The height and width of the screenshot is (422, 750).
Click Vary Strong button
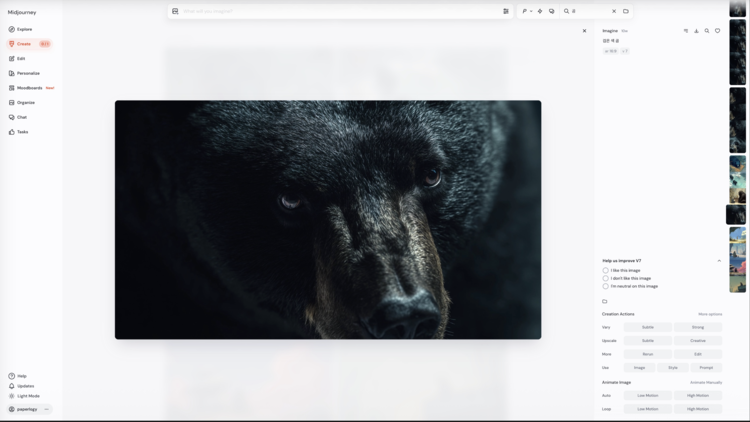click(698, 327)
